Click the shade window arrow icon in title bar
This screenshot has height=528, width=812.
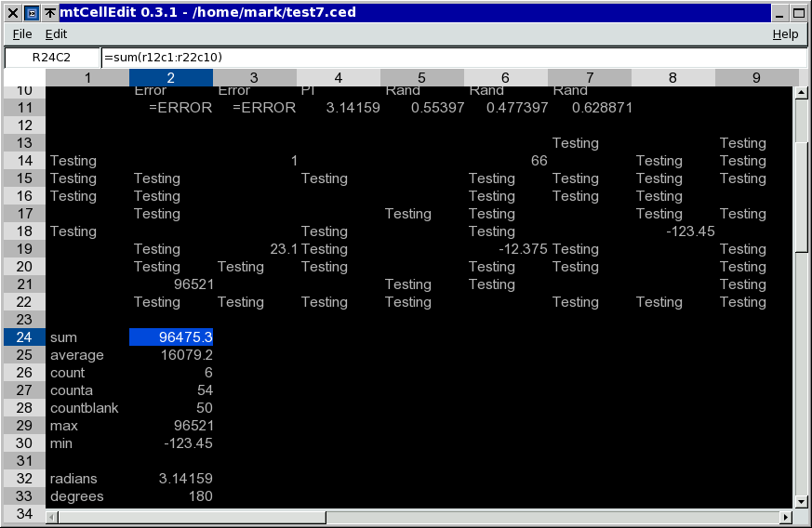click(49, 13)
